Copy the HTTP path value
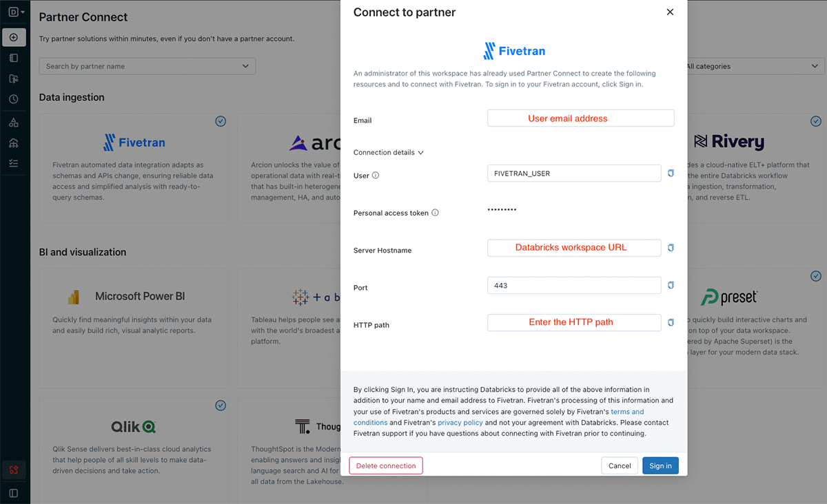The image size is (827, 504). pos(671,322)
